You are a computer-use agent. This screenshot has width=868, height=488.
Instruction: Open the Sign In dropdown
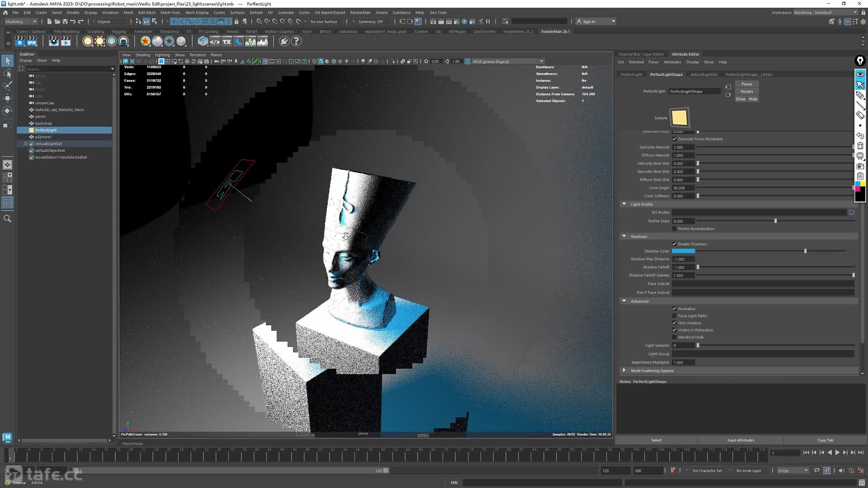pyautogui.click(x=595, y=22)
